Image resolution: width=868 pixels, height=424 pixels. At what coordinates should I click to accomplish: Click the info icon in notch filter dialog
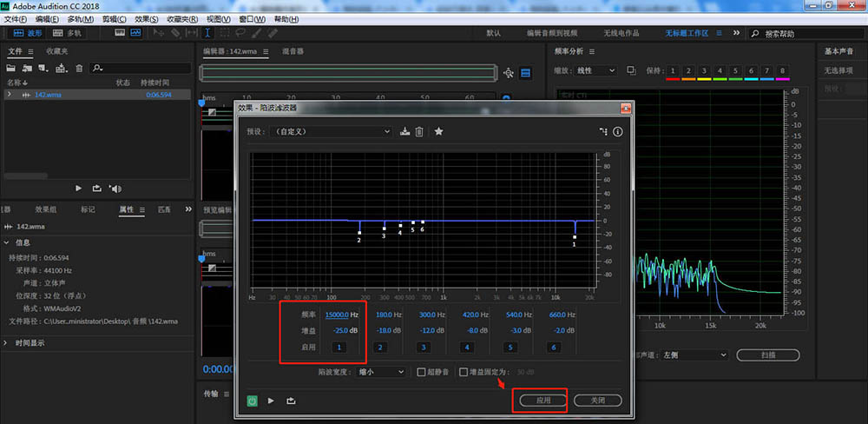(x=618, y=132)
